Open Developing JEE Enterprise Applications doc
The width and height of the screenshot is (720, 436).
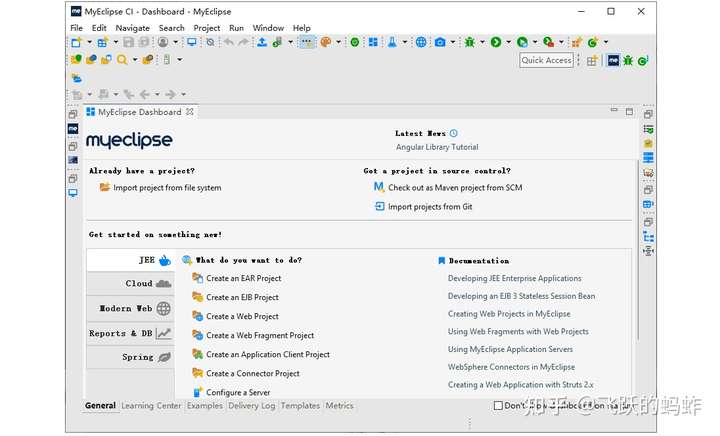(514, 279)
